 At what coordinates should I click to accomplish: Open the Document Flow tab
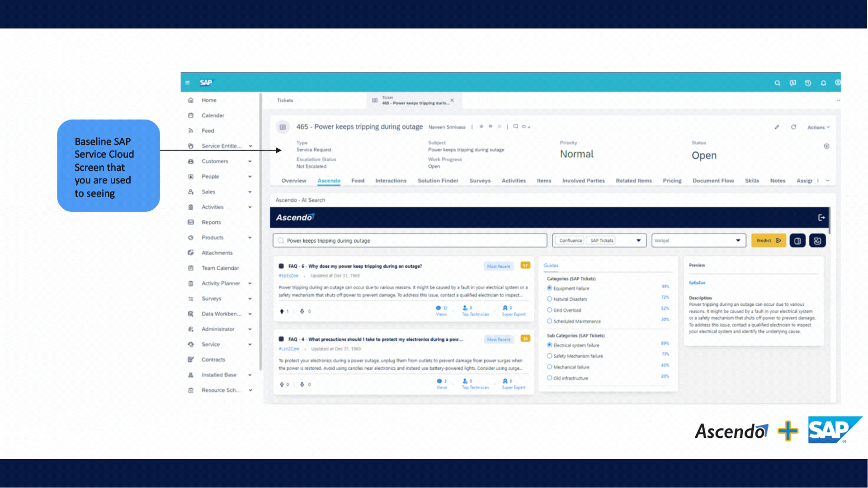point(713,181)
